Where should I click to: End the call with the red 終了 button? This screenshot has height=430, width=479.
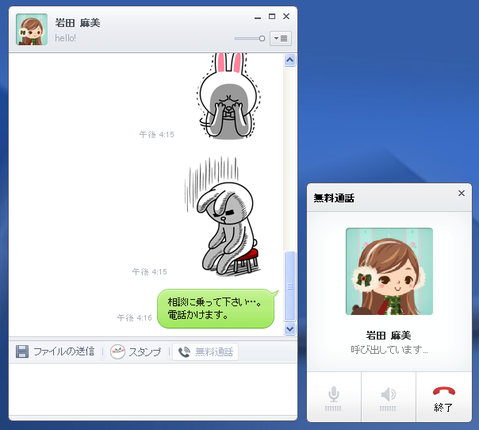[444, 398]
